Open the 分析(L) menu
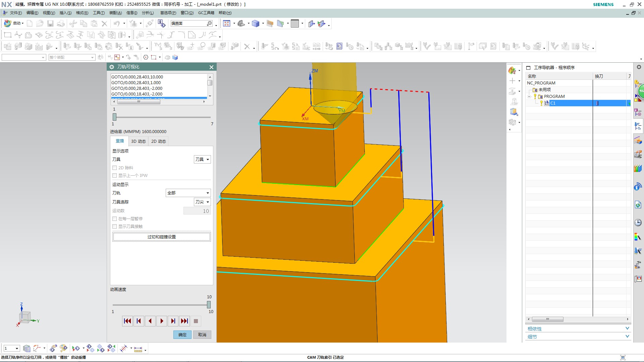This screenshot has height=362, width=644. pos(148,13)
